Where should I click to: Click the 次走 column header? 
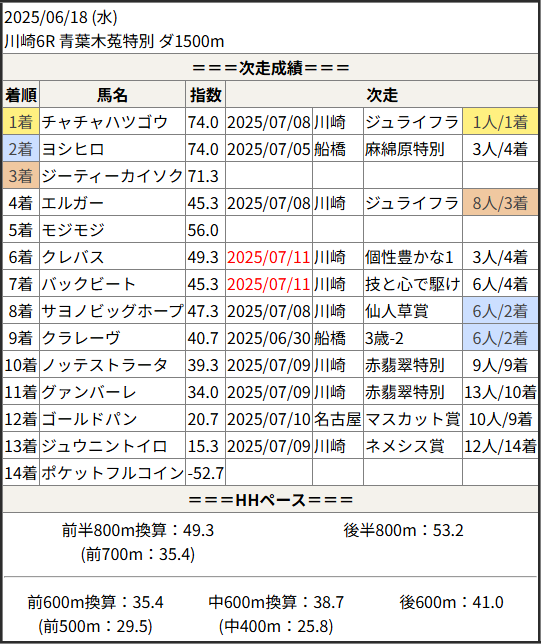point(382,94)
